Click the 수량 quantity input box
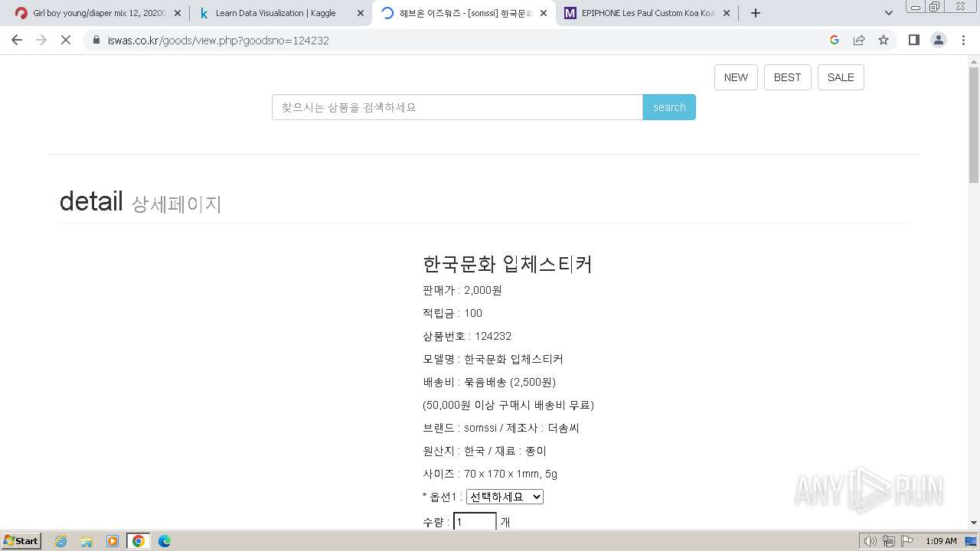The width and height of the screenshot is (980, 551). pos(475,522)
